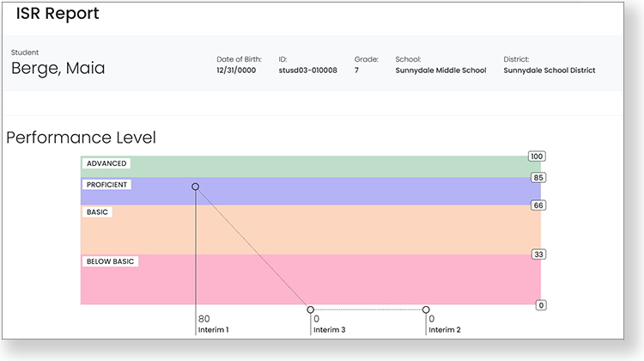This screenshot has height=361, width=644.
Task: Click the Interim 1 data point circle
Action: pyautogui.click(x=196, y=187)
